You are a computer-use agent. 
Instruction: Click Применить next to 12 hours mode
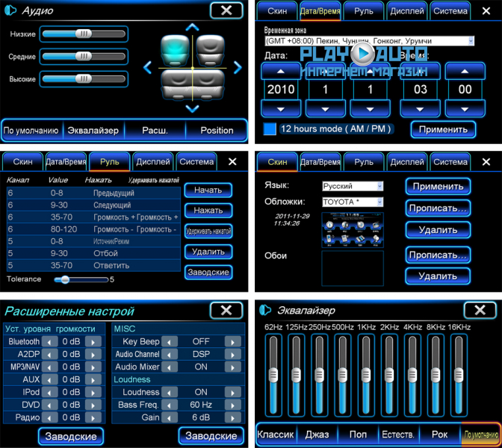pyautogui.click(x=442, y=128)
